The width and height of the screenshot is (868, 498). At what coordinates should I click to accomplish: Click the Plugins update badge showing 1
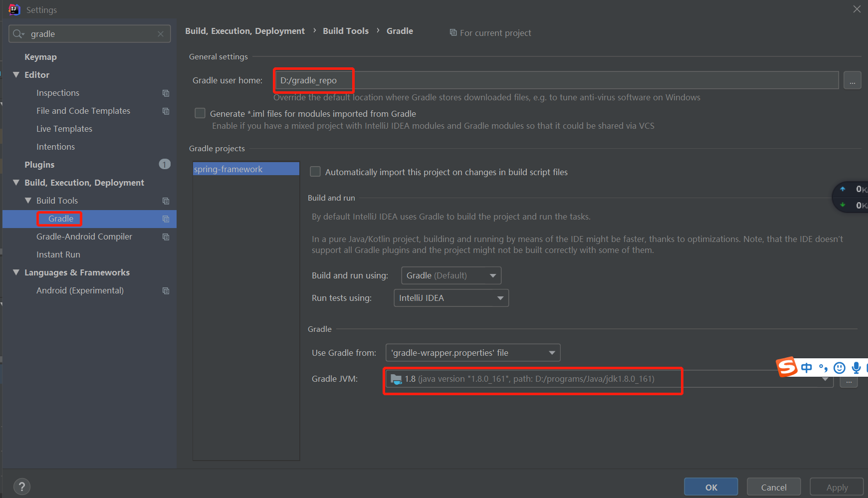pos(165,164)
